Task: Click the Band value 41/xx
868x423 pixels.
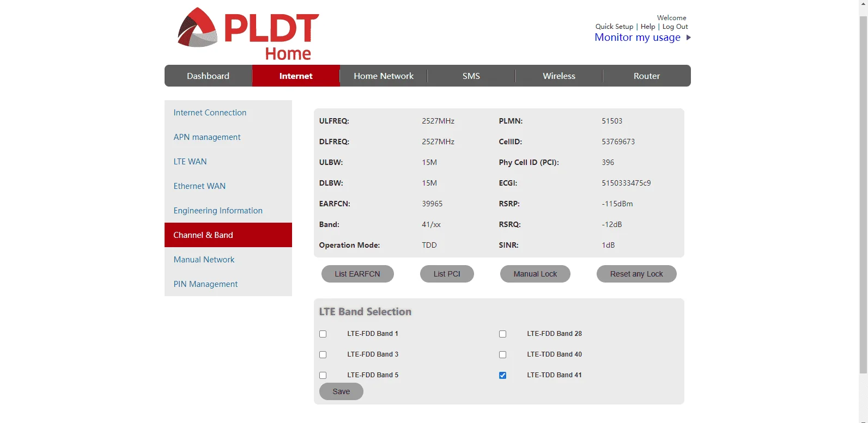Action: point(431,224)
